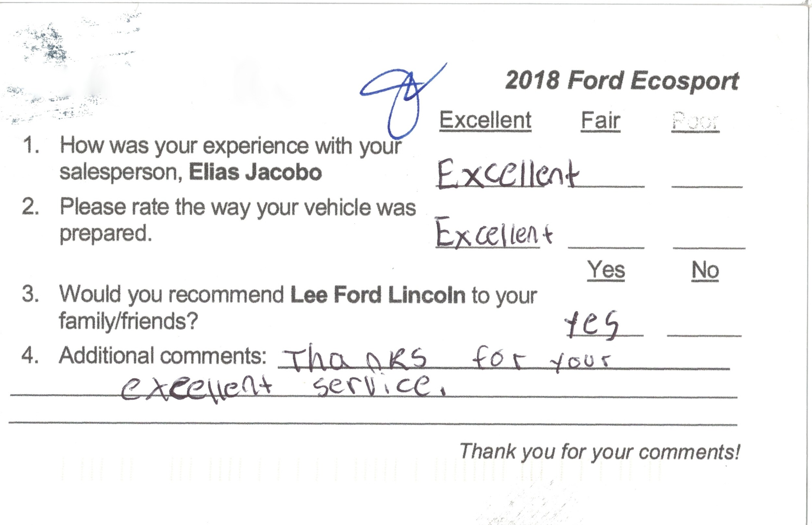Click the 2018 Ford Ecosport title
This screenshot has width=812, height=525.
(x=622, y=81)
